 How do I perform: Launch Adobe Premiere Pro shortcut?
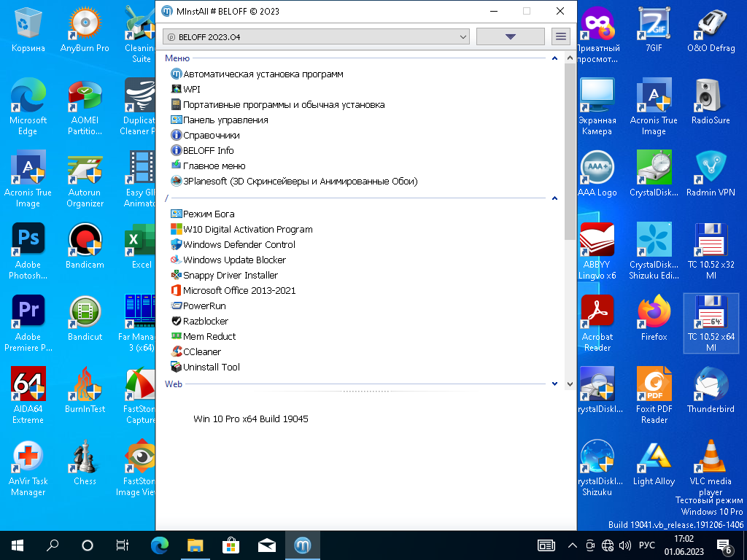pyautogui.click(x=28, y=324)
